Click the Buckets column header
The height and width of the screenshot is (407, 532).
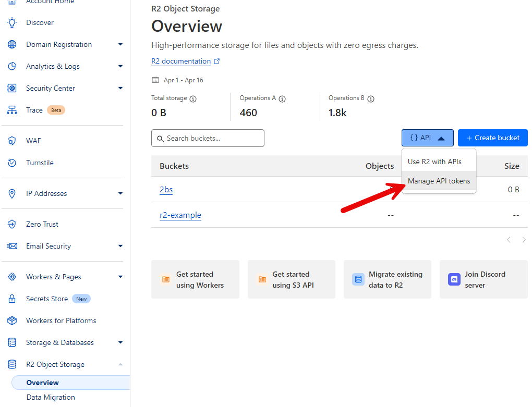point(174,166)
